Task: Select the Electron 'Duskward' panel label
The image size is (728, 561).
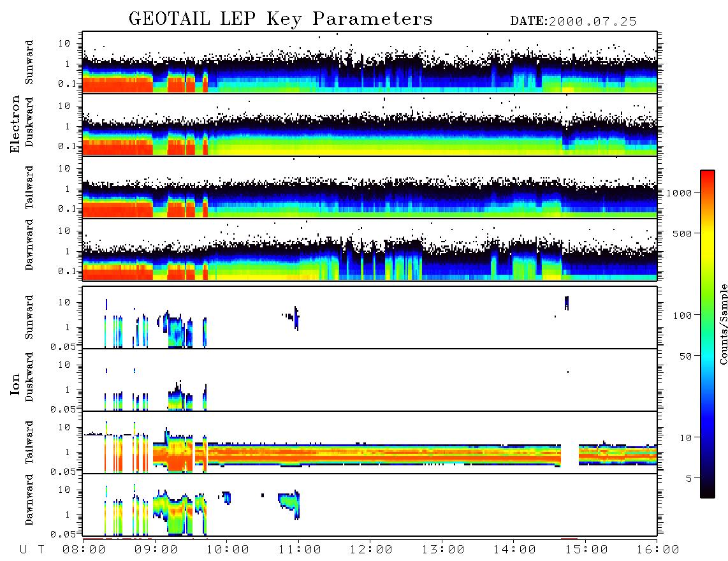Action: click(29, 122)
